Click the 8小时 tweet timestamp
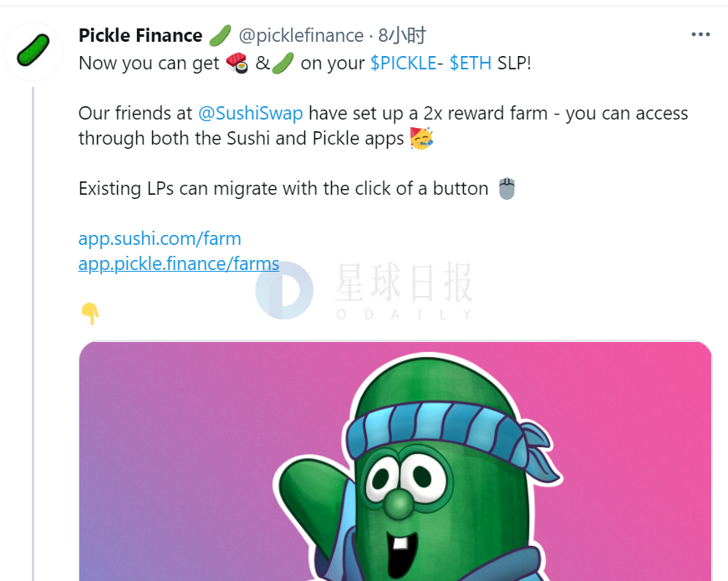The image size is (728, 581). tap(401, 36)
